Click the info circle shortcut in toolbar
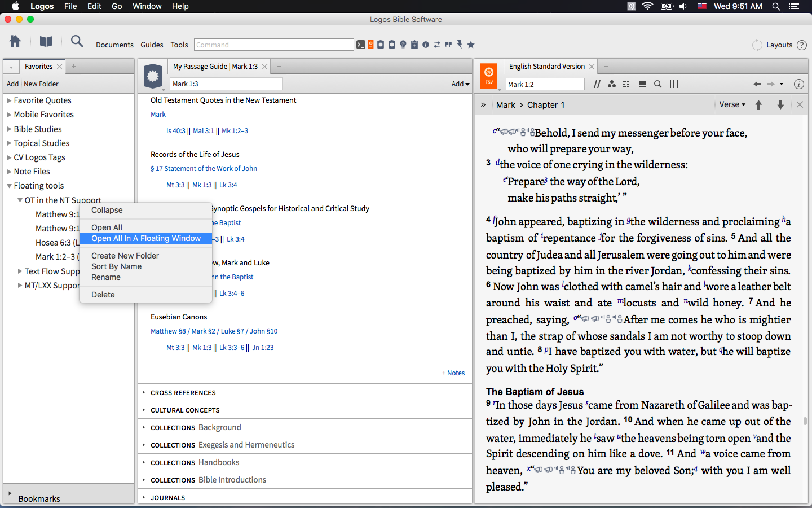812x508 pixels. point(426,45)
